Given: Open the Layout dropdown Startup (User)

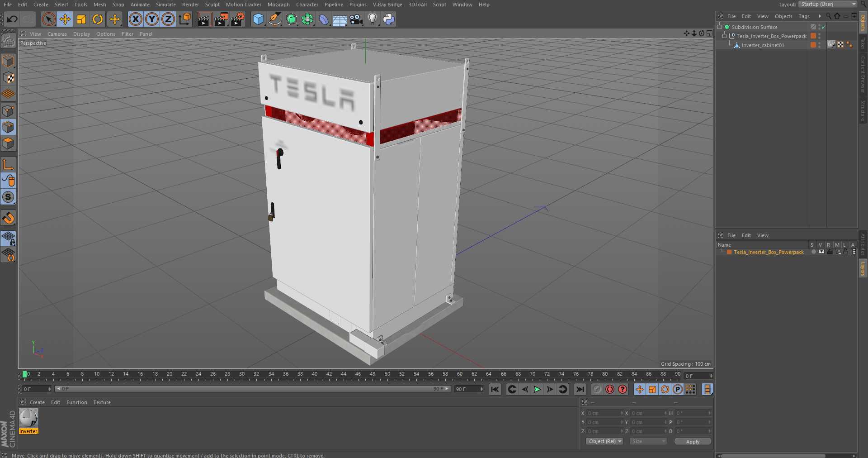Looking at the screenshot, I should 828,4.
